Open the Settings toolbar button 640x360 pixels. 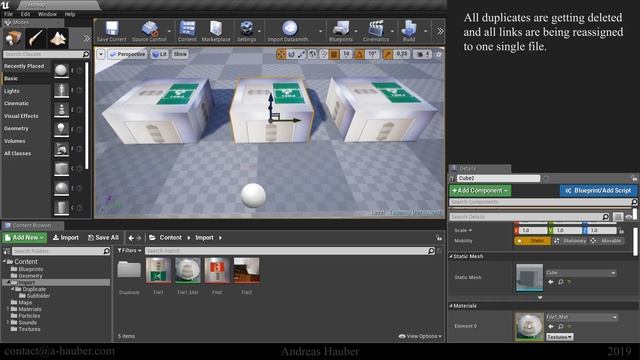click(247, 31)
